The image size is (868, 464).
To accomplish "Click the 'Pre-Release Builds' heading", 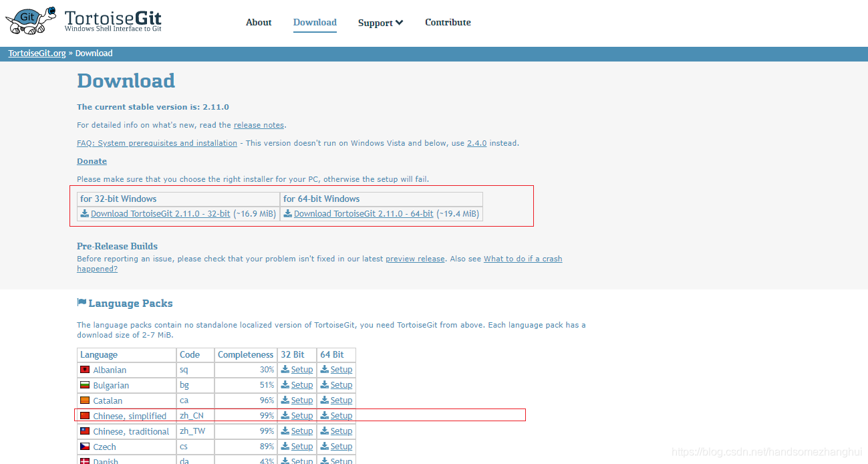I will click(x=118, y=246).
